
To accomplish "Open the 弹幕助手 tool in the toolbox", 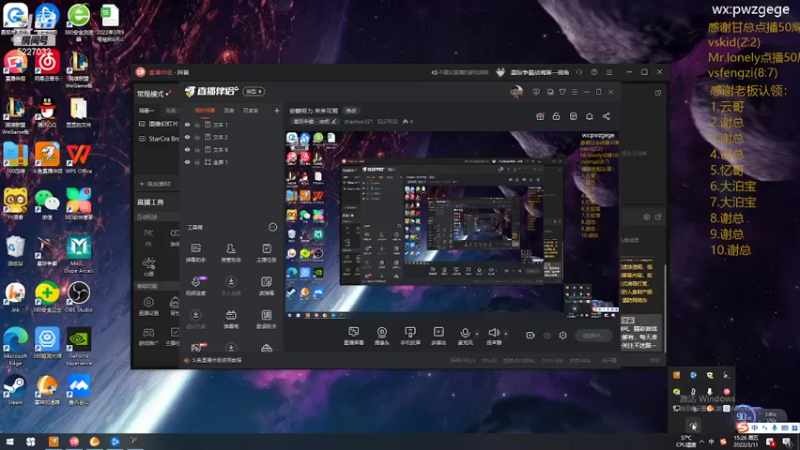I will pyautogui.click(x=195, y=252).
